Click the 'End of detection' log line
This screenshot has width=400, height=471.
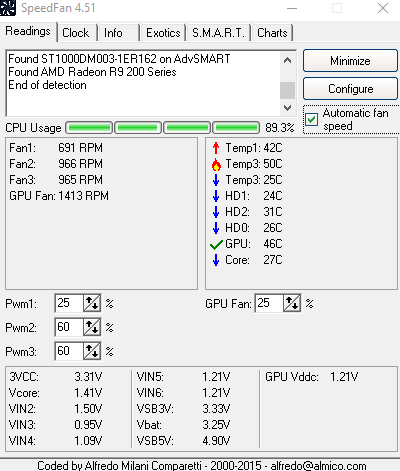(47, 85)
